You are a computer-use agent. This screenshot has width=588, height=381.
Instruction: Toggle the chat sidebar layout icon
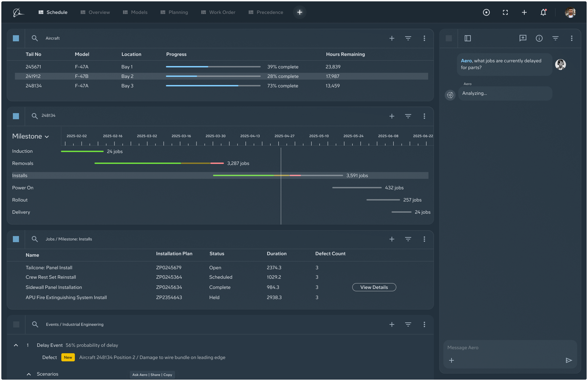point(468,38)
